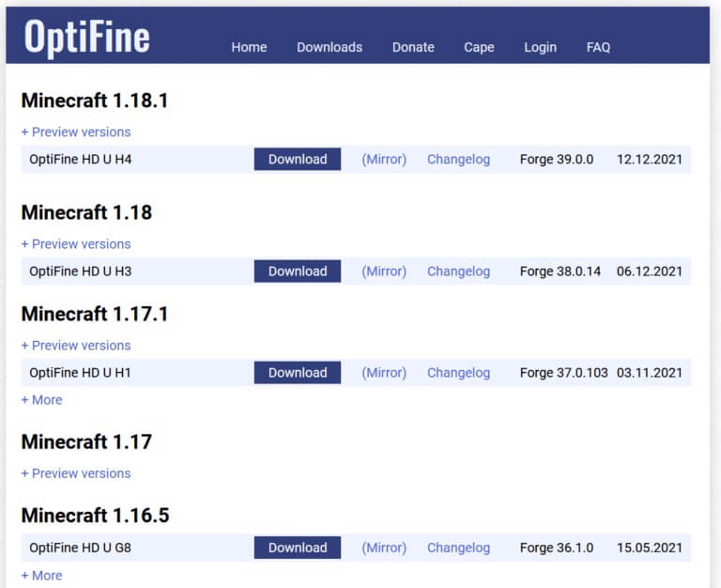Download OptiFine HD U H1
The image size is (721, 588).
pos(298,373)
